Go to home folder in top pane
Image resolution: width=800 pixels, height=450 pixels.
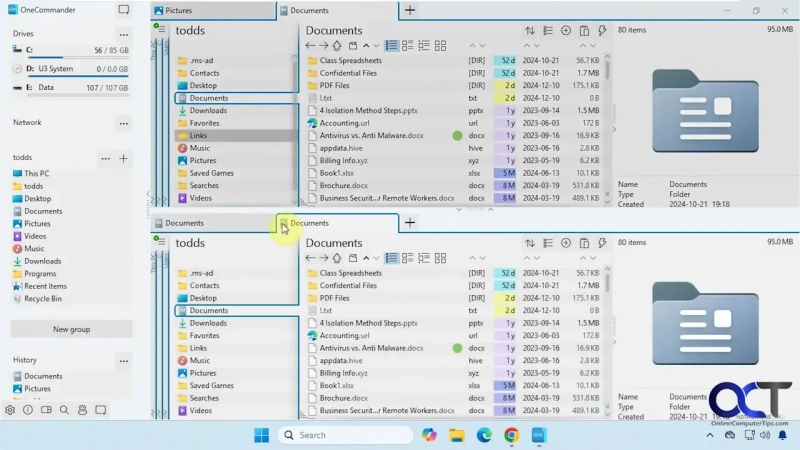click(x=337, y=46)
